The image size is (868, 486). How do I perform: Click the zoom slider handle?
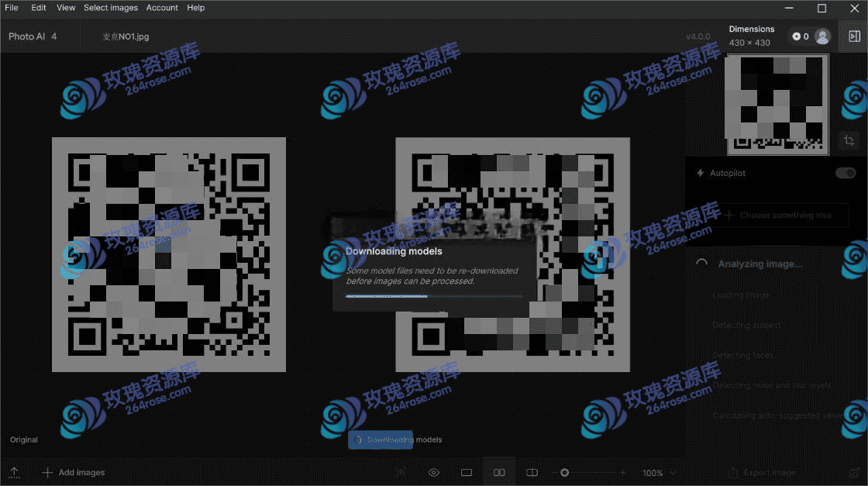point(565,473)
